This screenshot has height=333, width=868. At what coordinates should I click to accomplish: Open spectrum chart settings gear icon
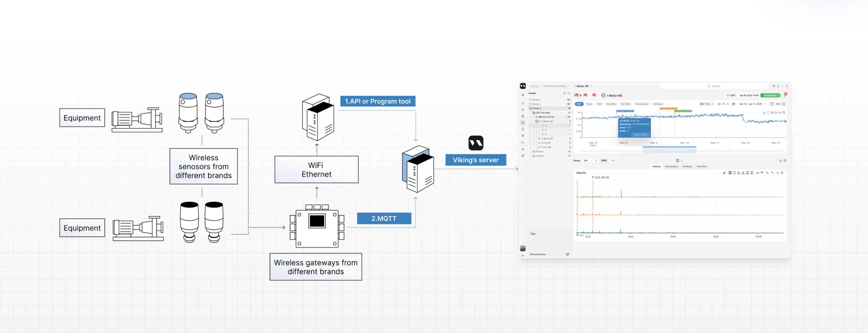pos(782,173)
